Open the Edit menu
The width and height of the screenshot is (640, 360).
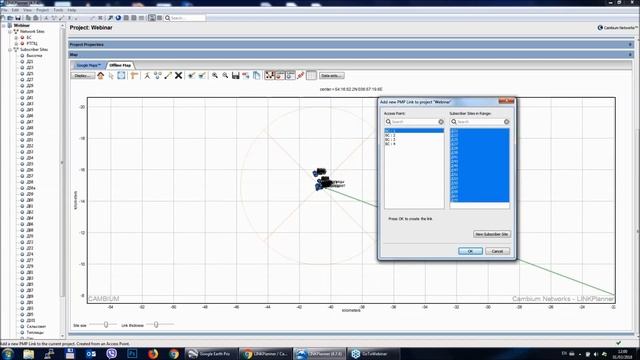point(15,10)
